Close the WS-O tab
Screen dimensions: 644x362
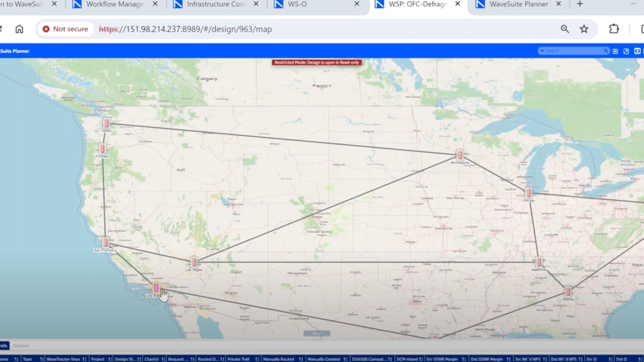pyautogui.click(x=357, y=4)
